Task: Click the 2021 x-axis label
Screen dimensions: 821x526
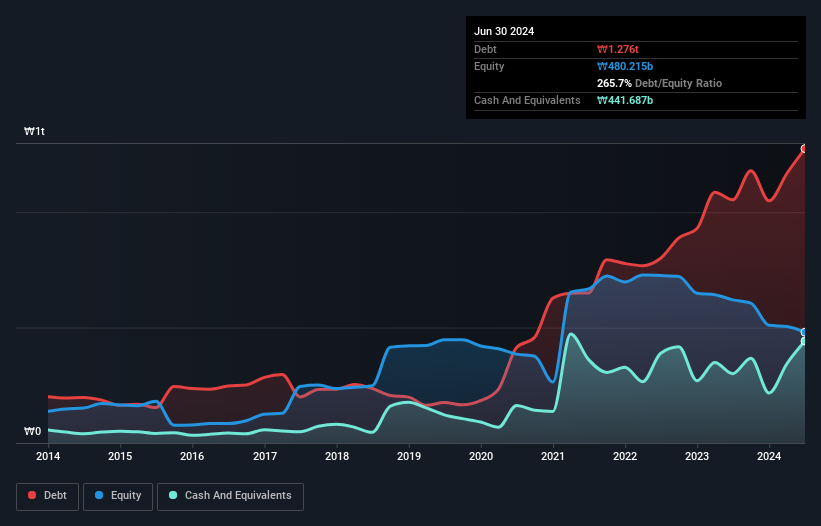Action: click(553, 456)
